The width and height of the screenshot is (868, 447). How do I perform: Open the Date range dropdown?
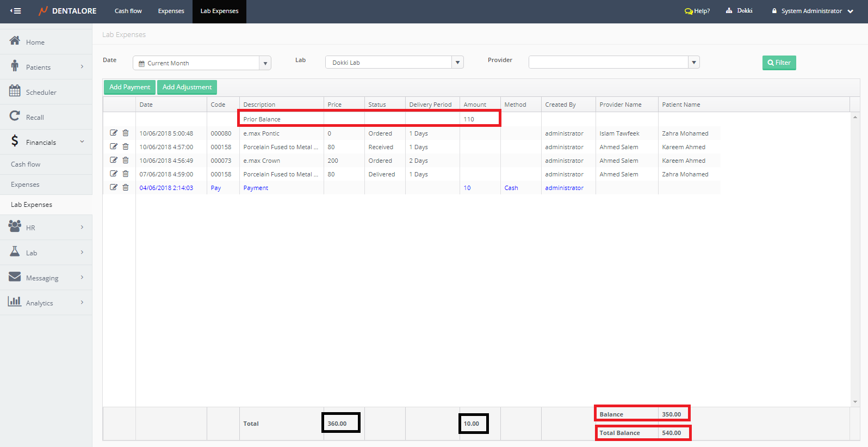click(265, 63)
